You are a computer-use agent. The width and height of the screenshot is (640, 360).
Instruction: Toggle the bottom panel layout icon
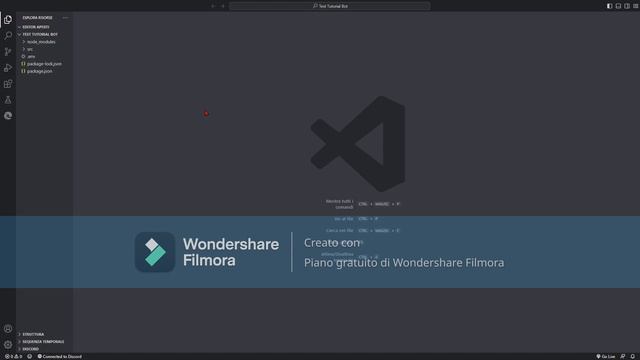(618, 6)
